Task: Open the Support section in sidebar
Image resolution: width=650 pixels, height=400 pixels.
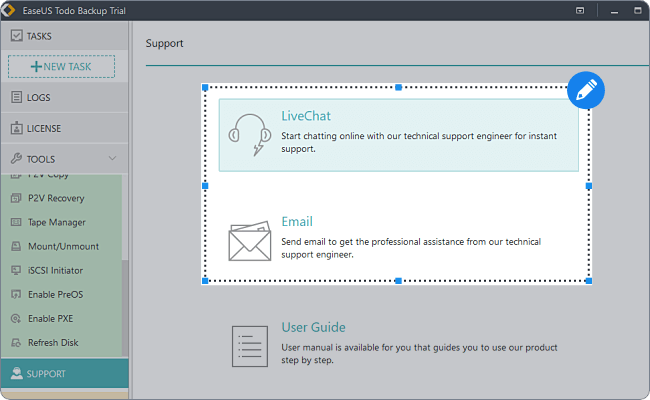Action: tap(64, 373)
